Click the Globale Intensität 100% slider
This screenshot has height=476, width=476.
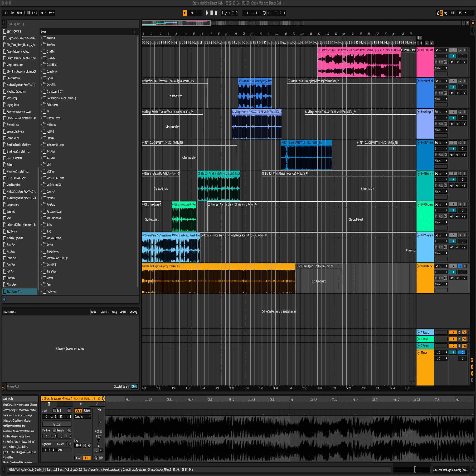134,386
